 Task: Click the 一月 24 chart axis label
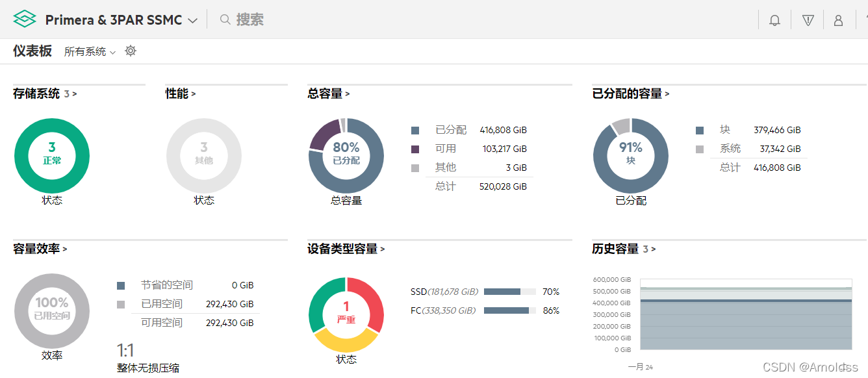(x=641, y=367)
